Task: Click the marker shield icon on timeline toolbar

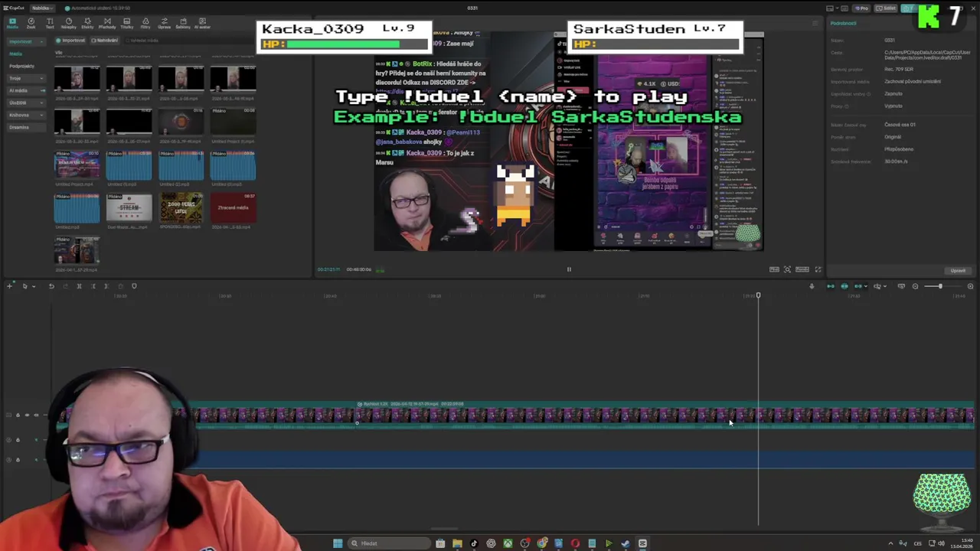Action: click(134, 286)
